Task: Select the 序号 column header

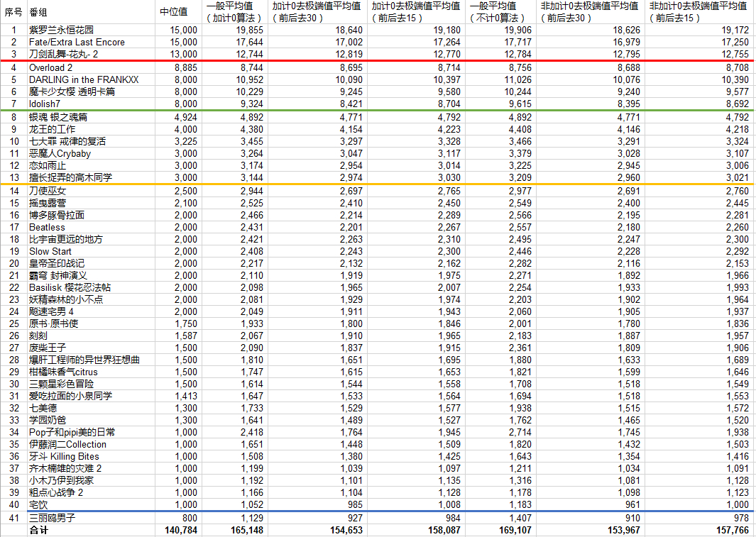Action: tap(13, 12)
